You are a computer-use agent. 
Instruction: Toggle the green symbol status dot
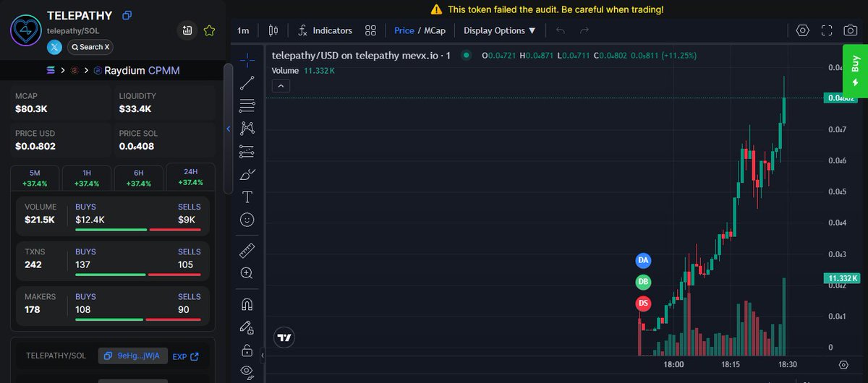click(467, 55)
